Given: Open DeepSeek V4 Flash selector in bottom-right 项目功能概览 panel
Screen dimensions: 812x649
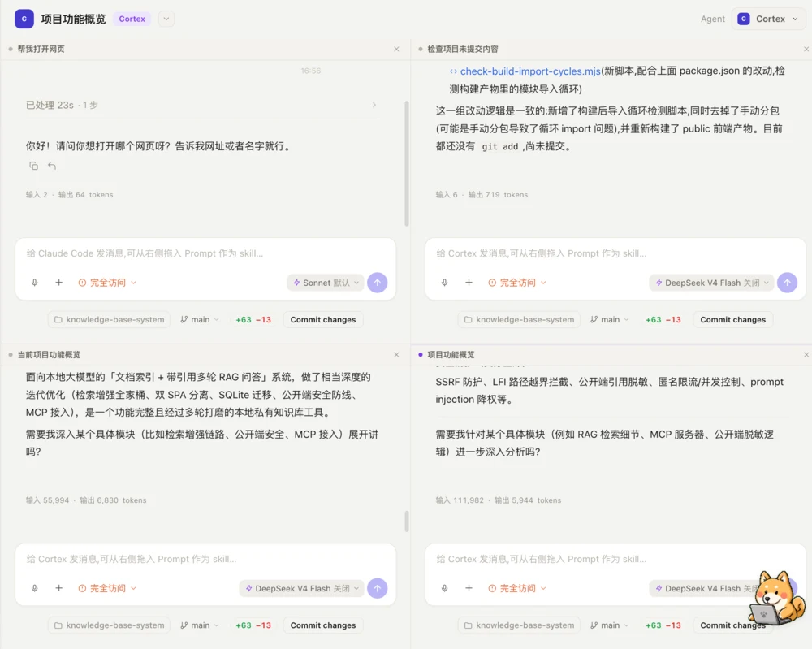Looking at the screenshot, I should tap(704, 588).
